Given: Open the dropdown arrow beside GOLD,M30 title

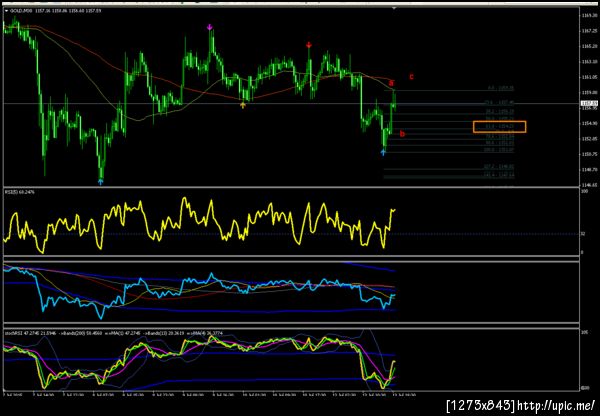Looking at the screenshot, I should (x=7, y=11).
